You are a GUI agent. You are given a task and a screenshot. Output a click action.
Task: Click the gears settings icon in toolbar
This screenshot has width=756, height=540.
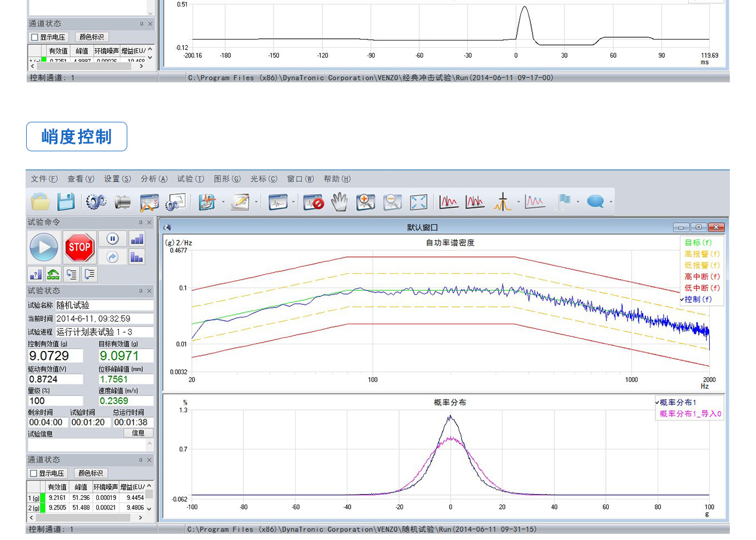coord(96,202)
